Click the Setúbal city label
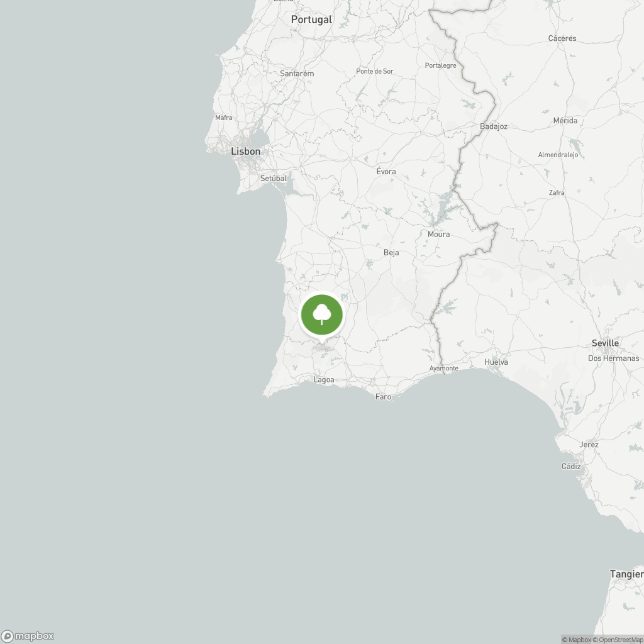644x644 pixels. coord(273,178)
